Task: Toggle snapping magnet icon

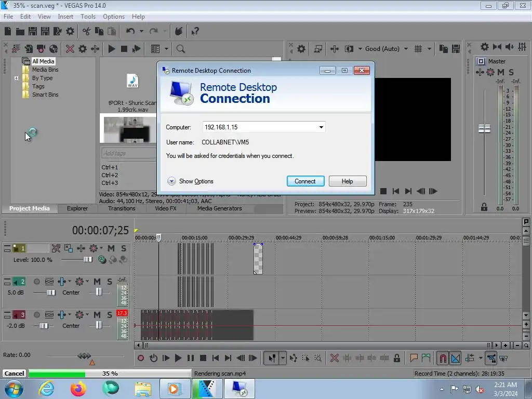Action: coord(443,358)
